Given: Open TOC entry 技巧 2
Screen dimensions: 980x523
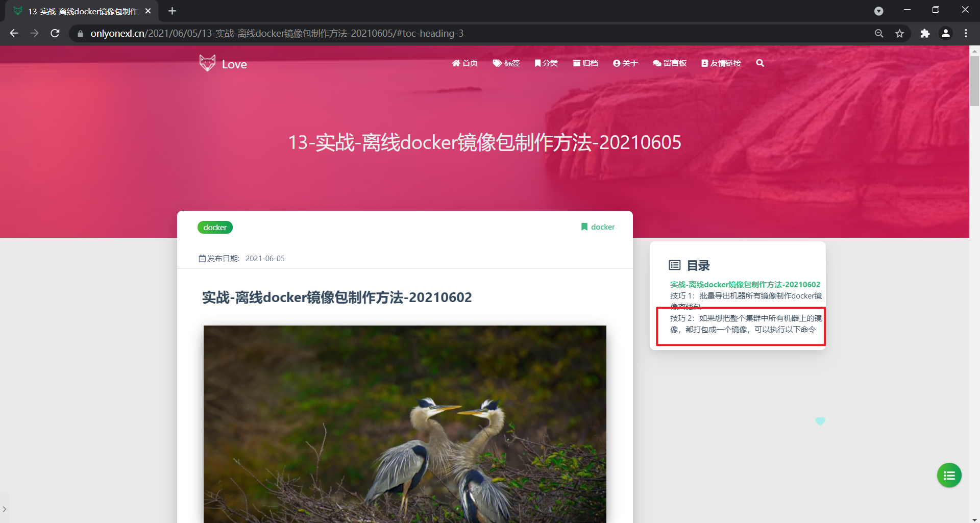Looking at the screenshot, I should [746, 323].
